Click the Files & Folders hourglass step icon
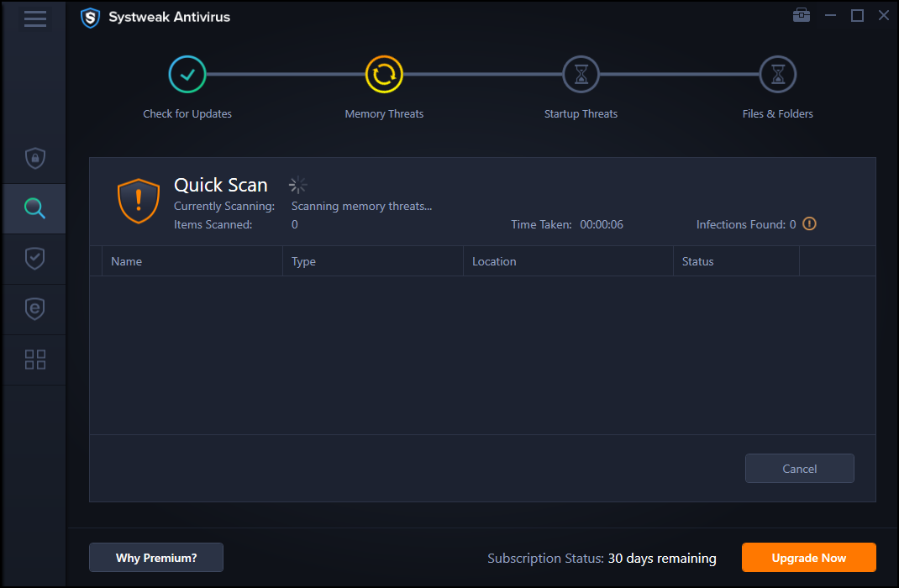The height and width of the screenshot is (588, 899). tap(777, 74)
